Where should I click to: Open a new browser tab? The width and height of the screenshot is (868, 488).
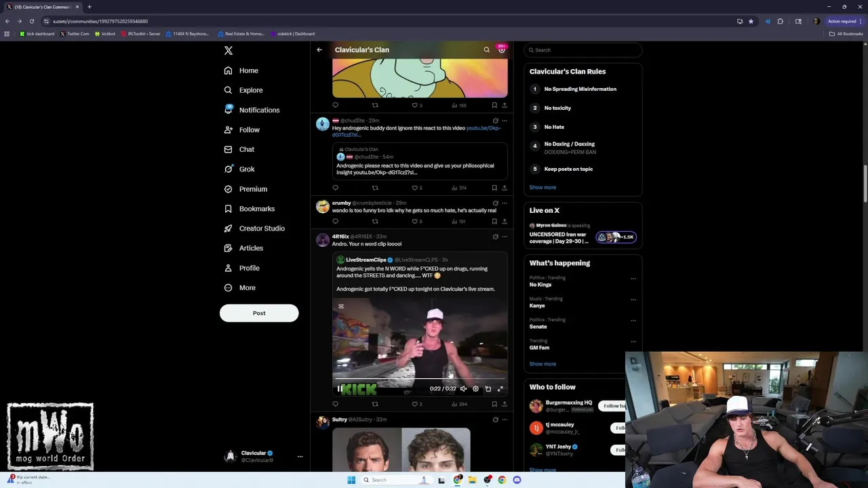[89, 7]
